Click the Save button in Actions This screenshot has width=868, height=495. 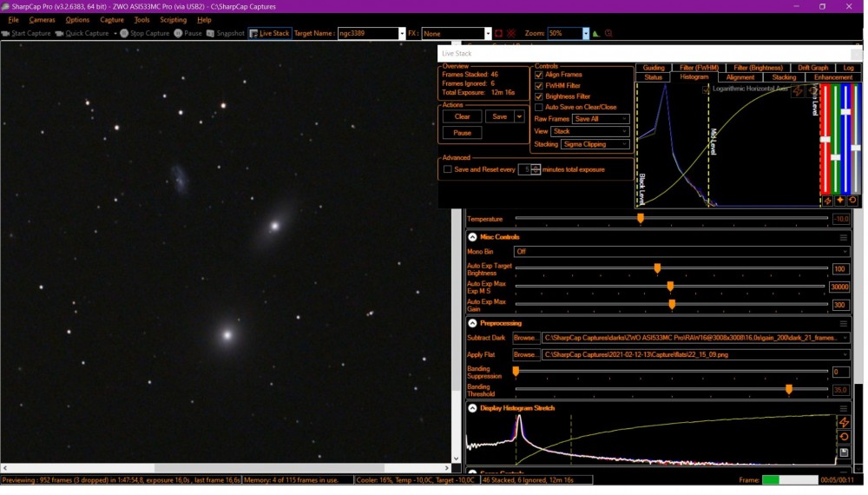pyautogui.click(x=499, y=117)
